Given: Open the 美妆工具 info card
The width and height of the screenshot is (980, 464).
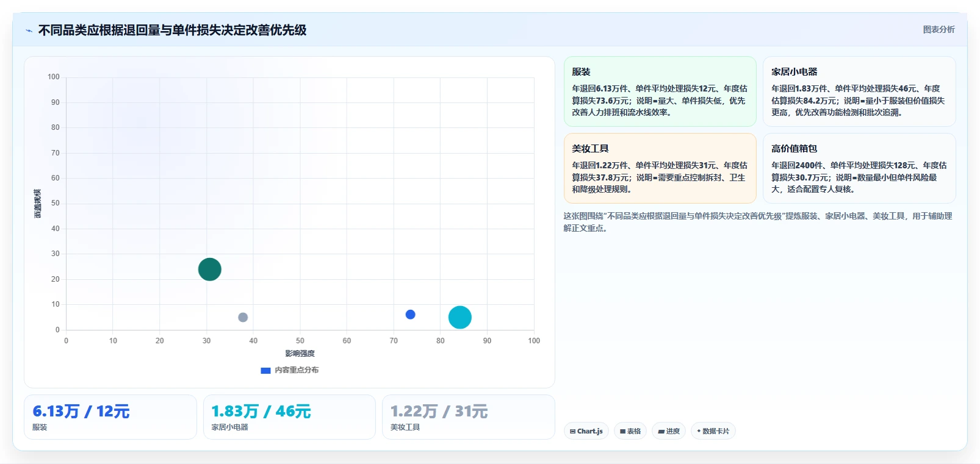Looking at the screenshot, I should point(660,168).
